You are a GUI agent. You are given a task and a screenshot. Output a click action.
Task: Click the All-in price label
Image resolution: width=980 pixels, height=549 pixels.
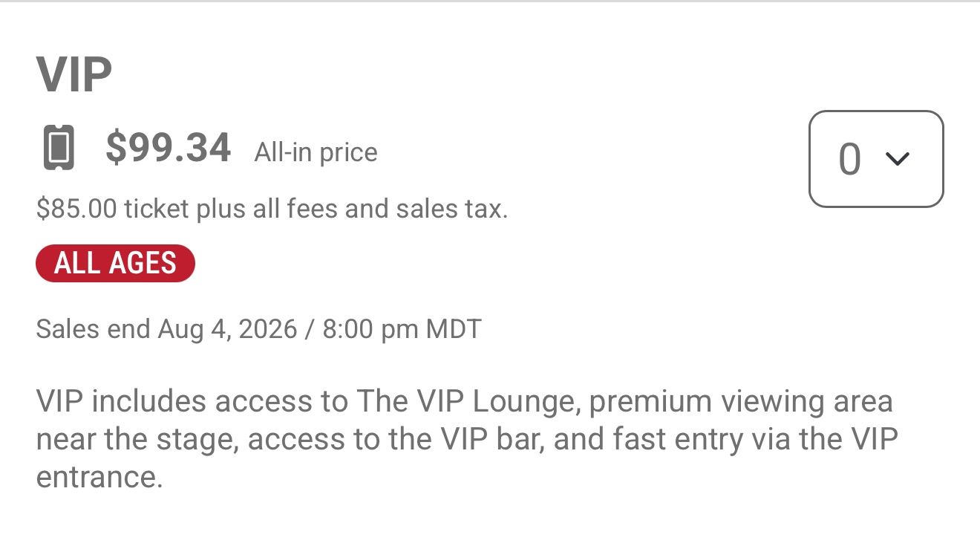click(x=316, y=152)
